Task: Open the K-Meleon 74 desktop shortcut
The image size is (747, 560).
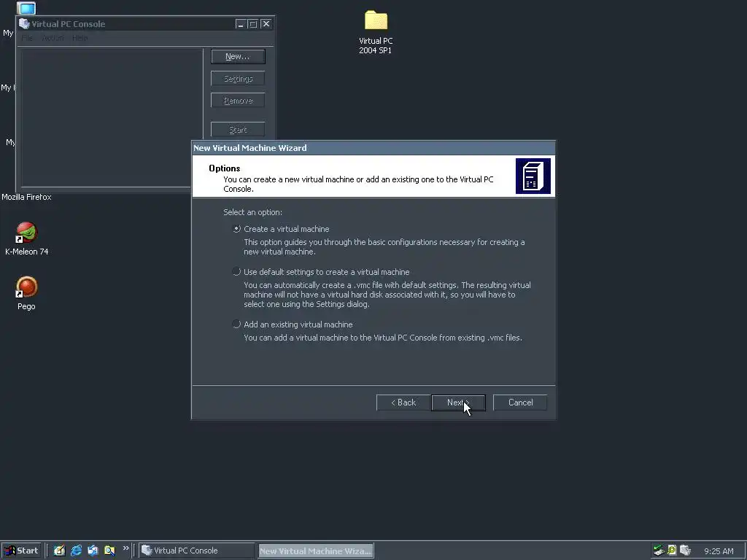Action: pyautogui.click(x=27, y=239)
